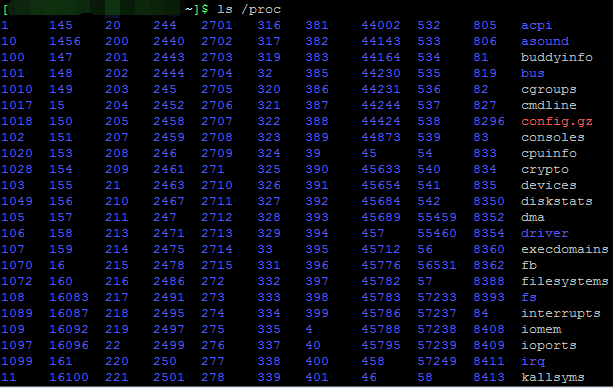Select process ID '55459'

[437, 217]
